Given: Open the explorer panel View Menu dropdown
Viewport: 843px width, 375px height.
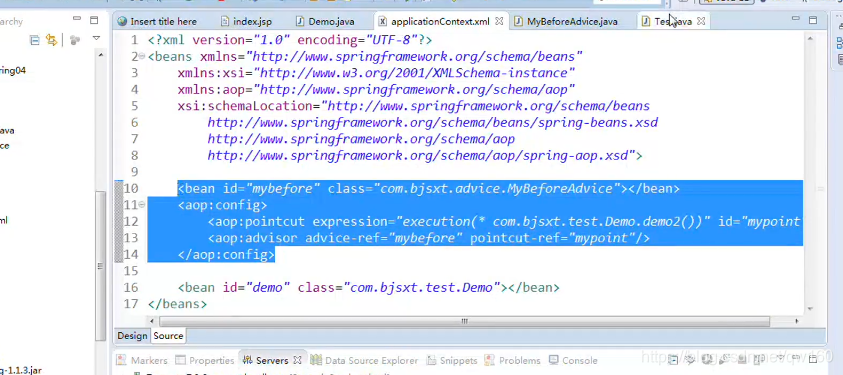Looking at the screenshot, I should coord(96,38).
